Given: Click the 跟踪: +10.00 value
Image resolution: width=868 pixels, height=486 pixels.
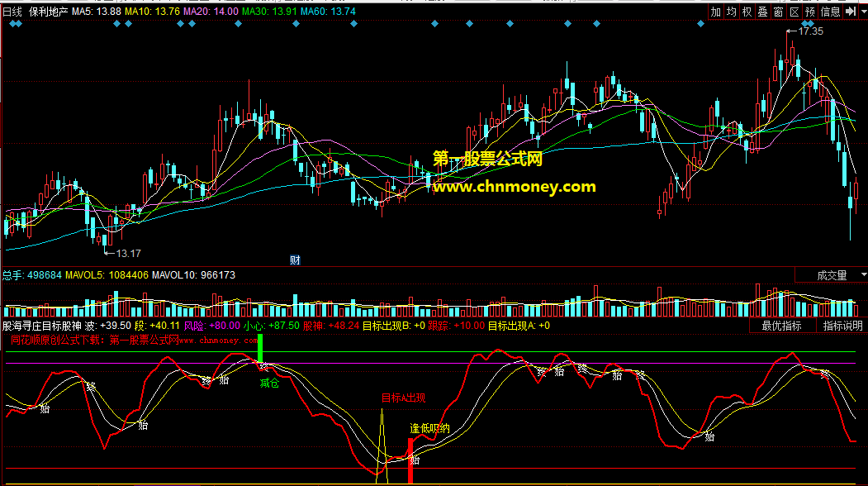Looking at the screenshot, I should pyautogui.click(x=457, y=326).
